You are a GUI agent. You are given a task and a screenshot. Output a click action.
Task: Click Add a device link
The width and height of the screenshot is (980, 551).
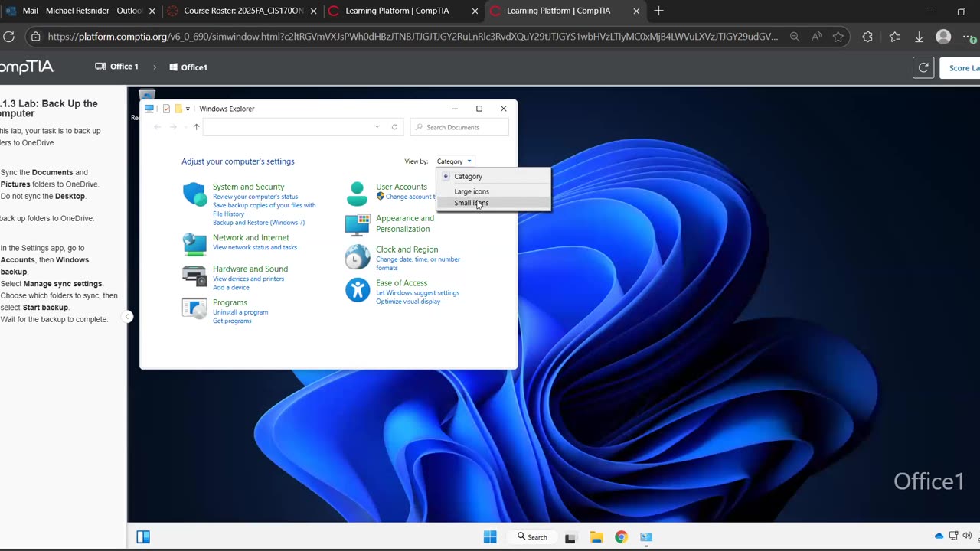230,288
